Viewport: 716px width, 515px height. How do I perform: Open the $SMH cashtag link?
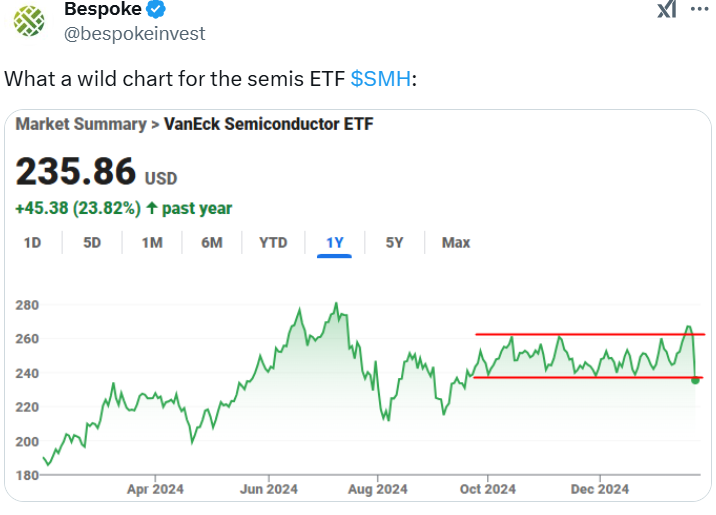tap(381, 79)
